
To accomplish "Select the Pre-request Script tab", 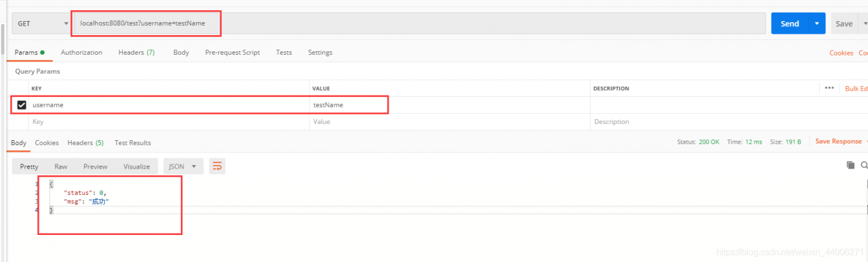I will pyautogui.click(x=233, y=52).
